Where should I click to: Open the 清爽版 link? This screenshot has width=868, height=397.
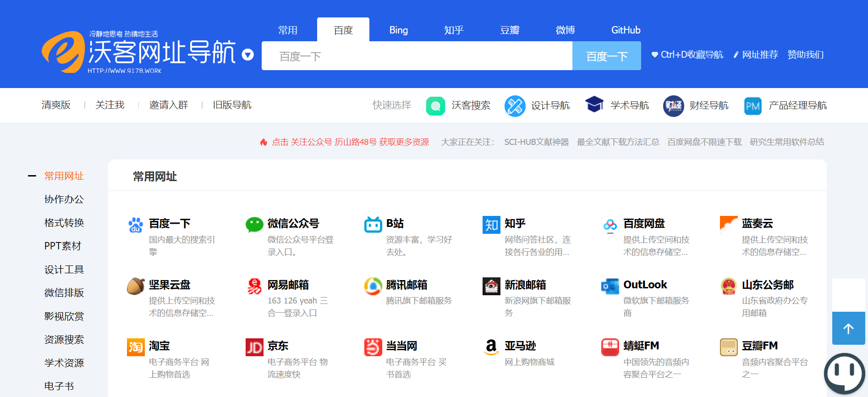56,105
